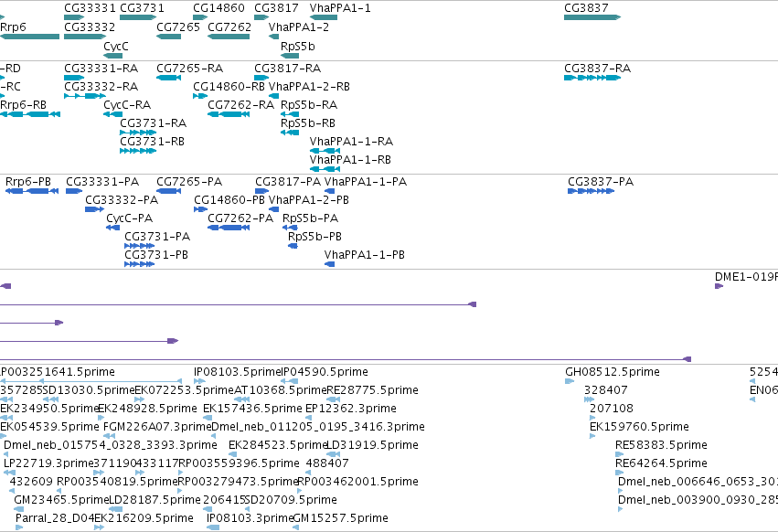This screenshot has width=778, height=532.
Task: Click the CG7262-PA protein
Action: coord(229,228)
